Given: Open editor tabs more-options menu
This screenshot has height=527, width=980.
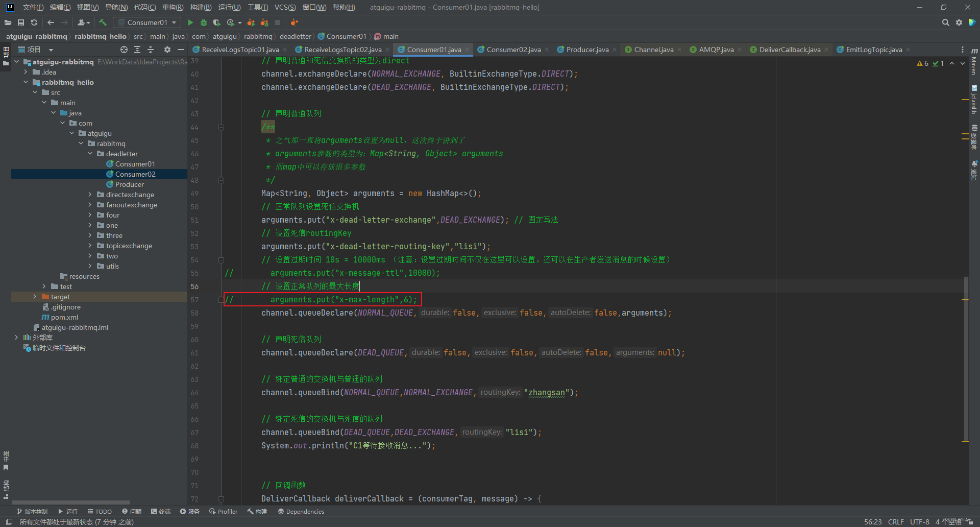Looking at the screenshot, I should [963, 50].
